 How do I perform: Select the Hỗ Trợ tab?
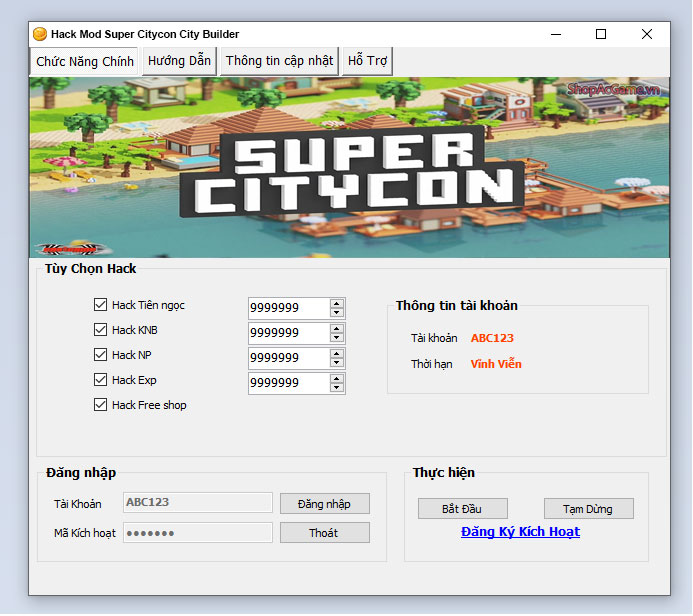(367, 61)
